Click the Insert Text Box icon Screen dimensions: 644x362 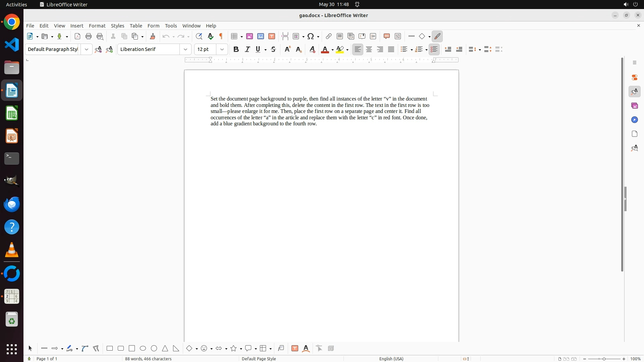click(272, 36)
